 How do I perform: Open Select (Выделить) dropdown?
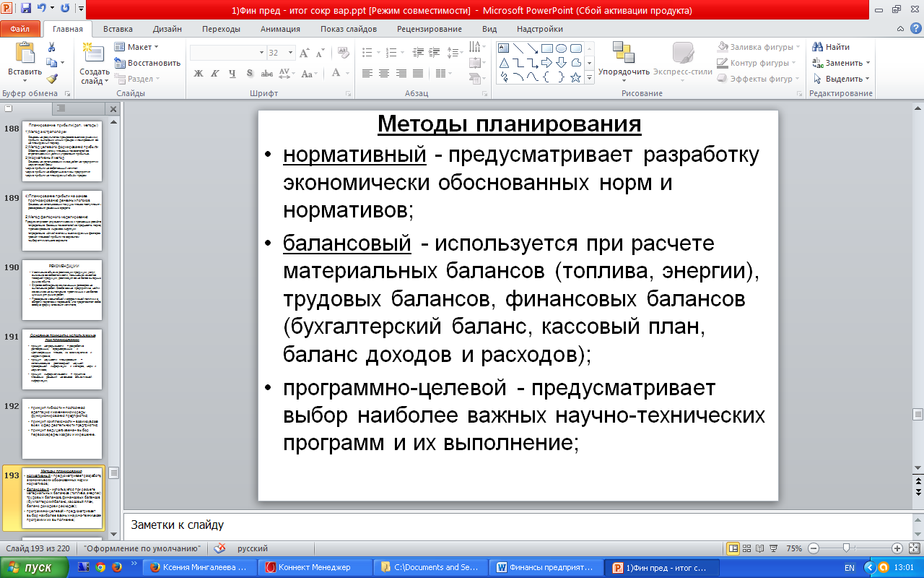point(842,79)
